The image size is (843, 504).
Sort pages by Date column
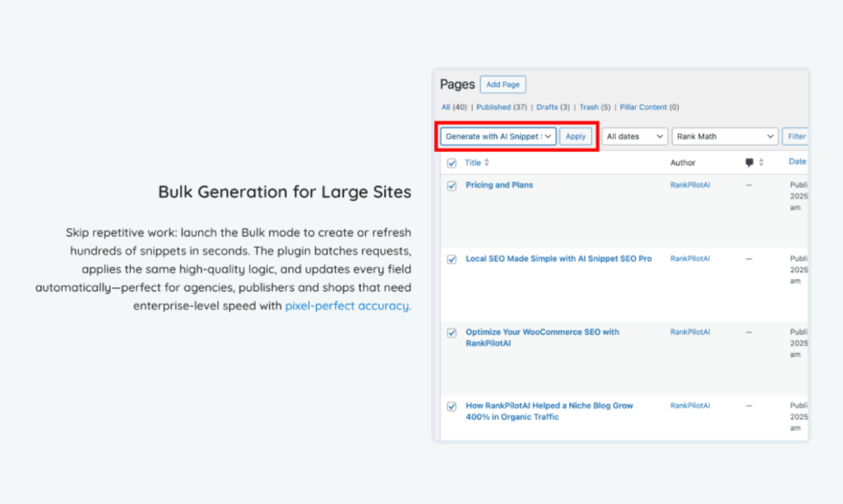[797, 161]
